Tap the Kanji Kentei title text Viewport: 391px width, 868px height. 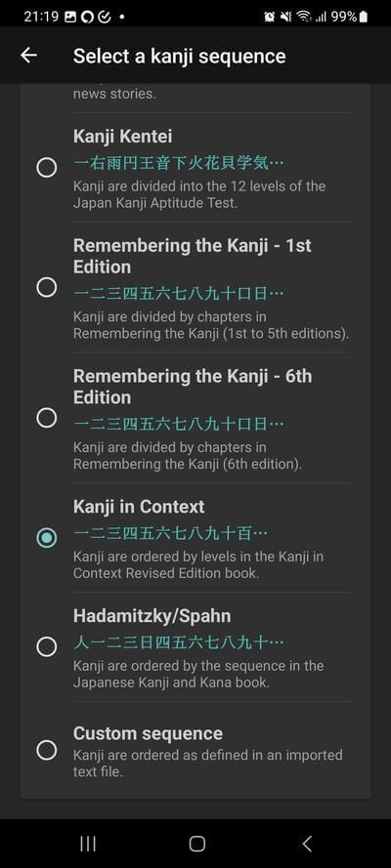(x=122, y=136)
